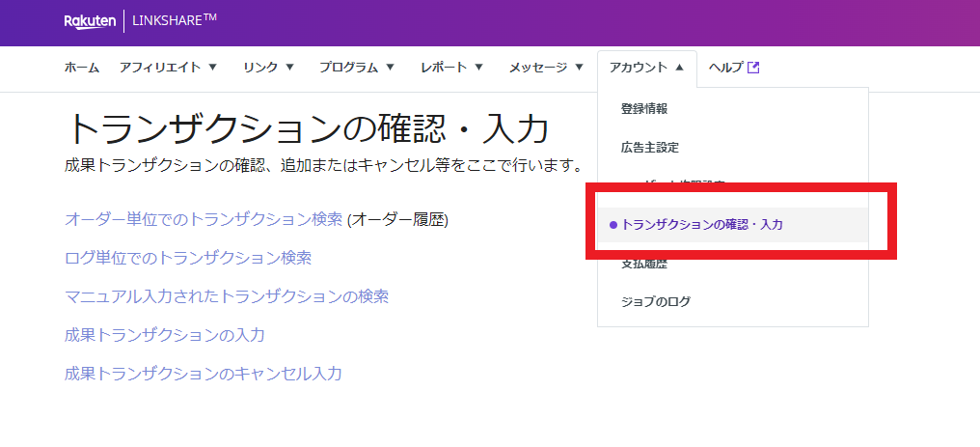The width and height of the screenshot is (980, 447).
Task: Expand the アフィリエイト dropdown menu
Action: coord(169,68)
